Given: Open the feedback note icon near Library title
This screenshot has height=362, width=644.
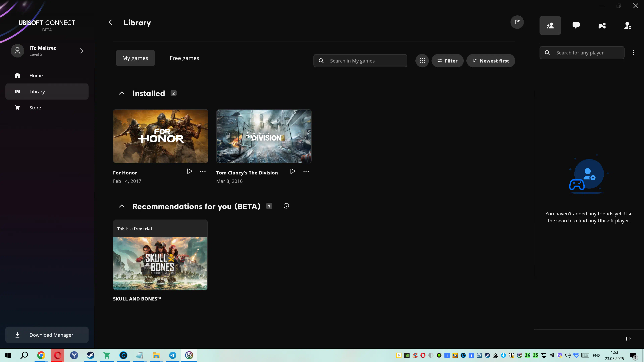Looking at the screenshot, I should 517,22.
